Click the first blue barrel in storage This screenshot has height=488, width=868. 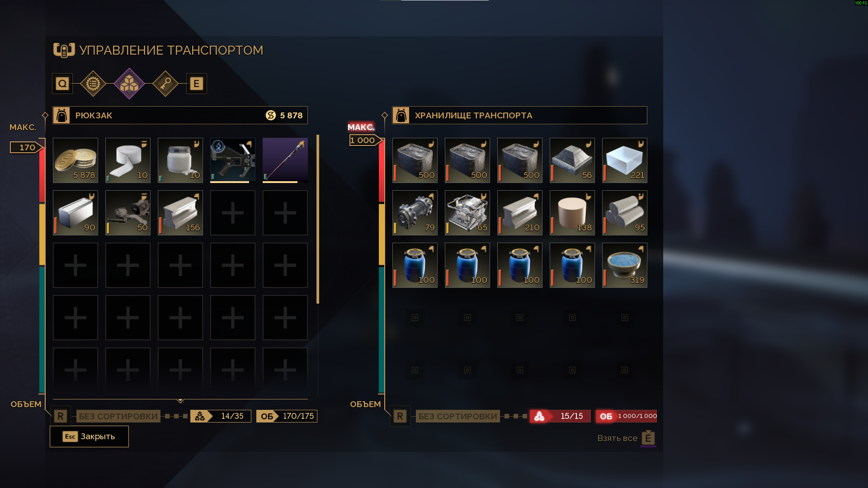tap(415, 265)
